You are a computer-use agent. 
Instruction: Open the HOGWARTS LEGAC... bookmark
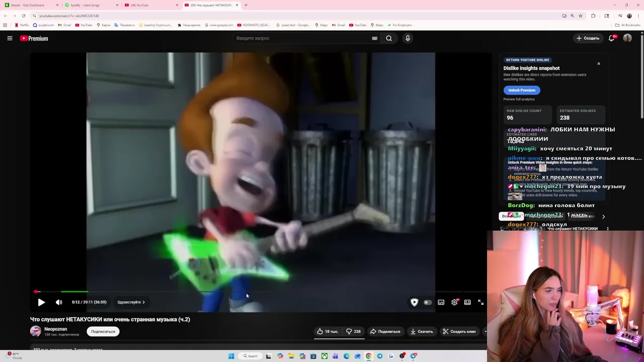254,25
